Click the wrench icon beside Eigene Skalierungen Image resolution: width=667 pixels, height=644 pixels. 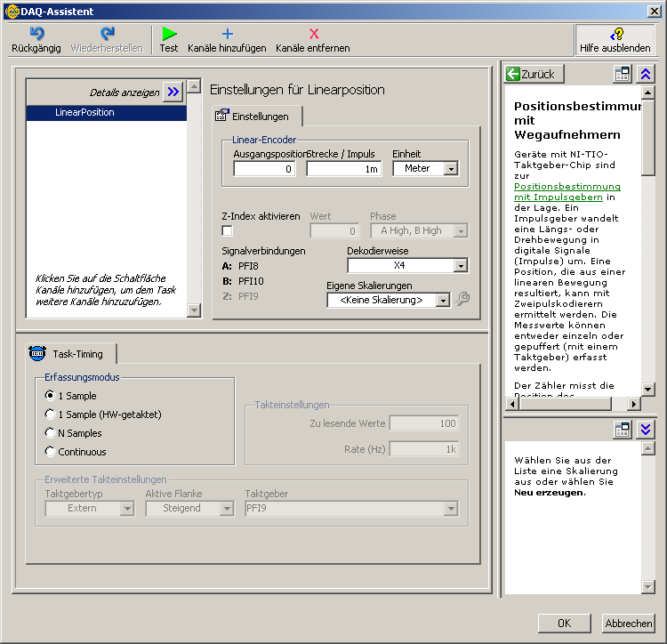462,299
